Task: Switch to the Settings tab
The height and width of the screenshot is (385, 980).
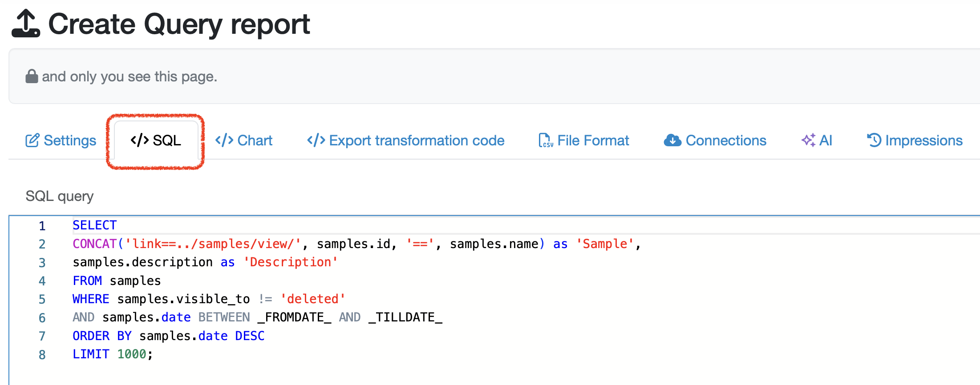Action: [x=70, y=140]
